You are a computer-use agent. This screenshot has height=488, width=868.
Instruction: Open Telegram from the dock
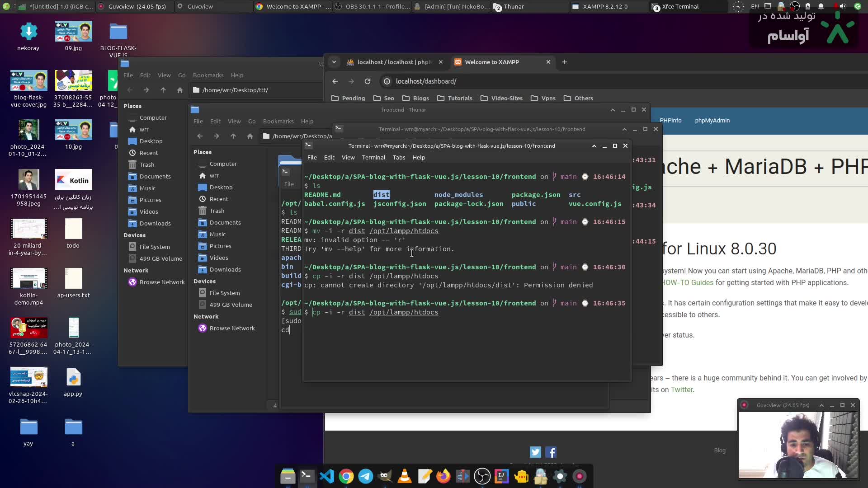tap(365, 476)
